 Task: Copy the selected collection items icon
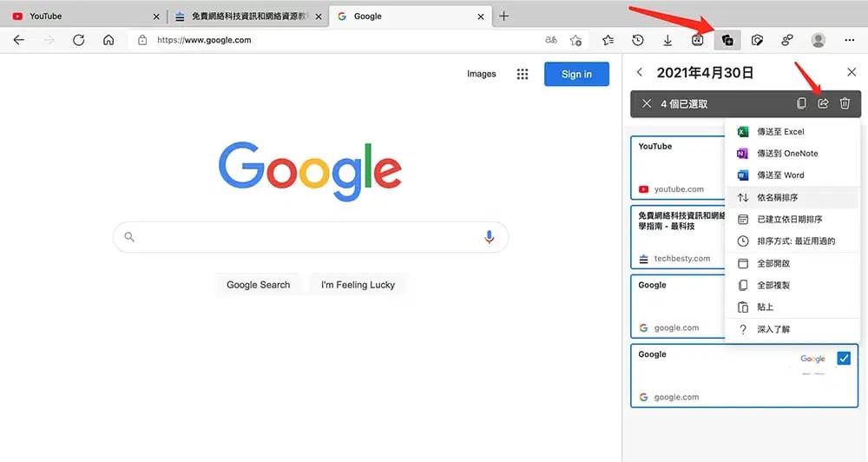click(x=801, y=103)
